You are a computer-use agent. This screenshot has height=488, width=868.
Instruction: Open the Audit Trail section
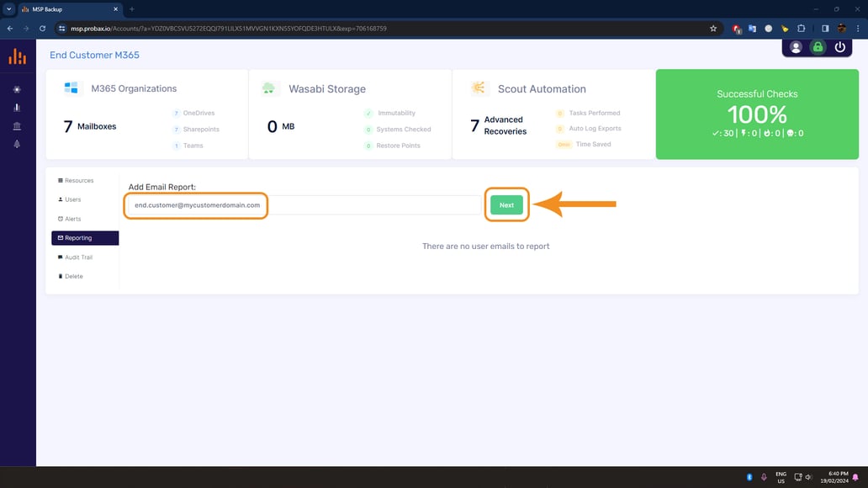[76, 257]
